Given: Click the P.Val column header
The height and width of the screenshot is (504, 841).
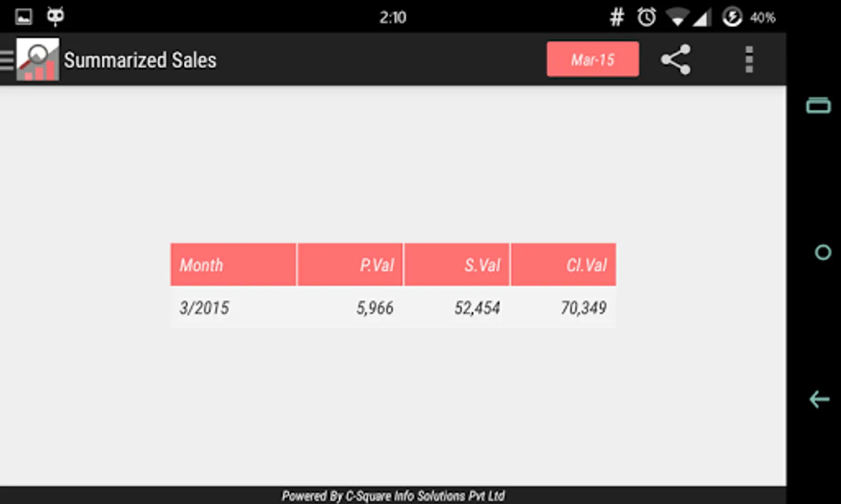Looking at the screenshot, I should pyautogui.click(x=350, y=265).
